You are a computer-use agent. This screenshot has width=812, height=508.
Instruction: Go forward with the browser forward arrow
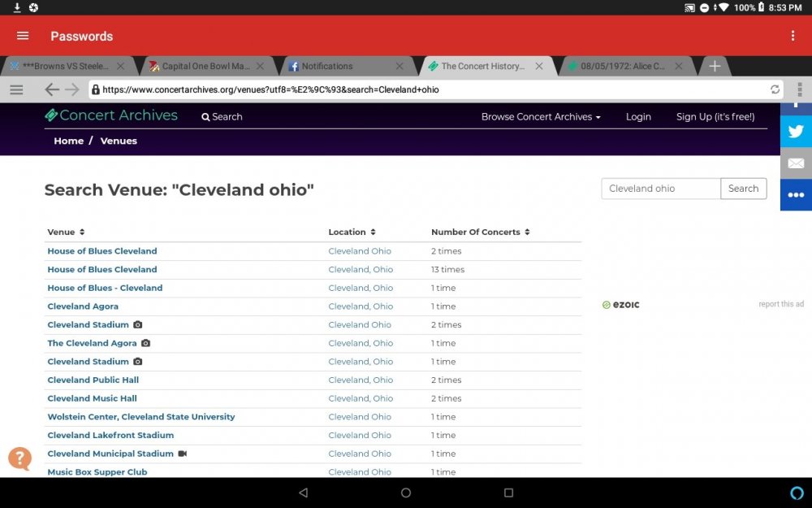pos(72,89)
